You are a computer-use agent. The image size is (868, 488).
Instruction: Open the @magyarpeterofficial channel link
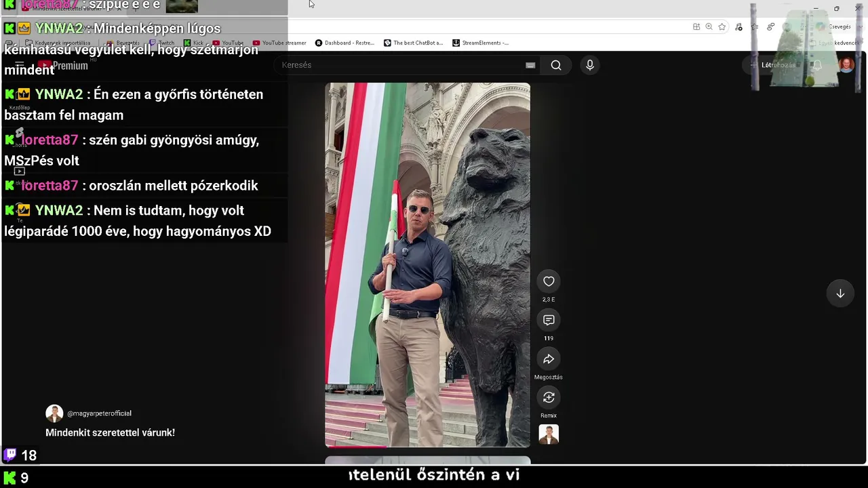[x=99, y=413]
